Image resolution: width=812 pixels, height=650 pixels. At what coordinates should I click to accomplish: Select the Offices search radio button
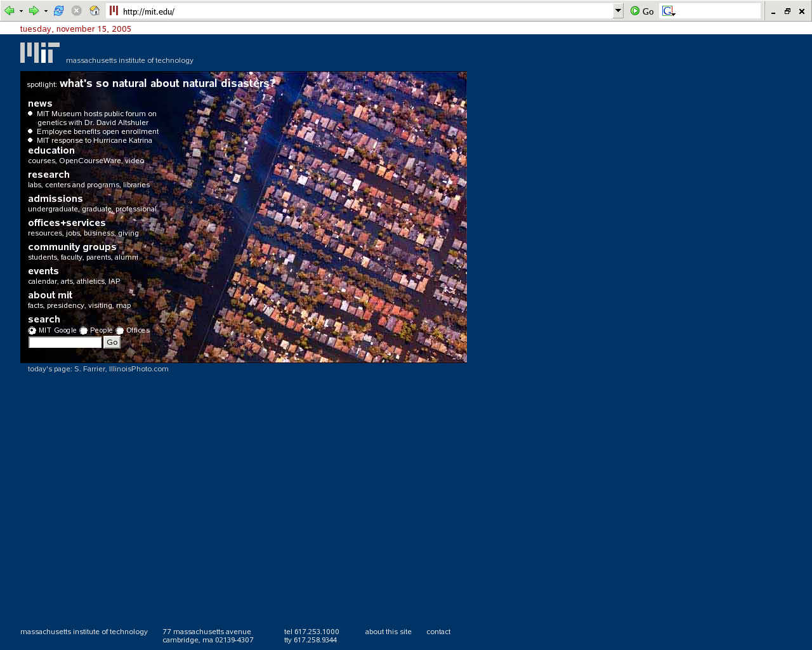[120, 331]
